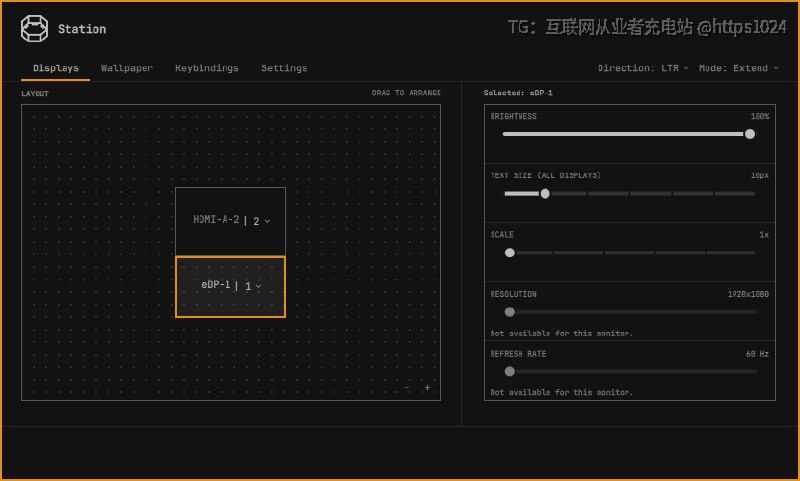Zoom out layout with minus icon
Viewport: 800px width, 481px height.
coord(406,388)
